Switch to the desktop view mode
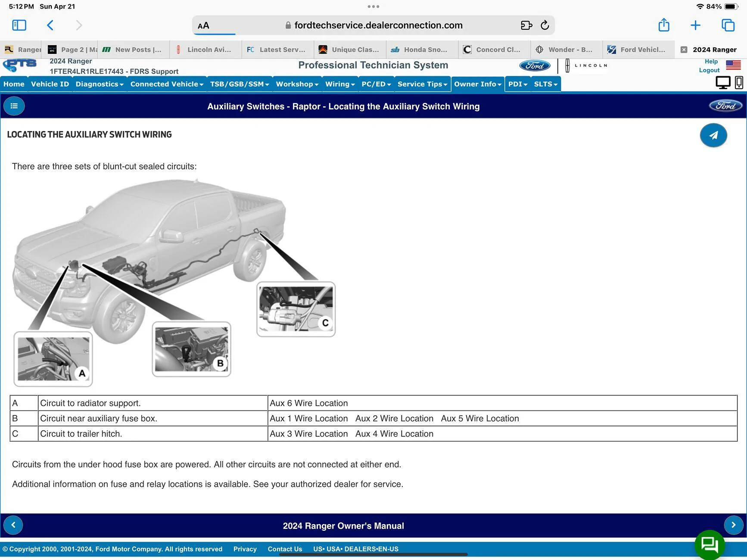 click(723, 82)
